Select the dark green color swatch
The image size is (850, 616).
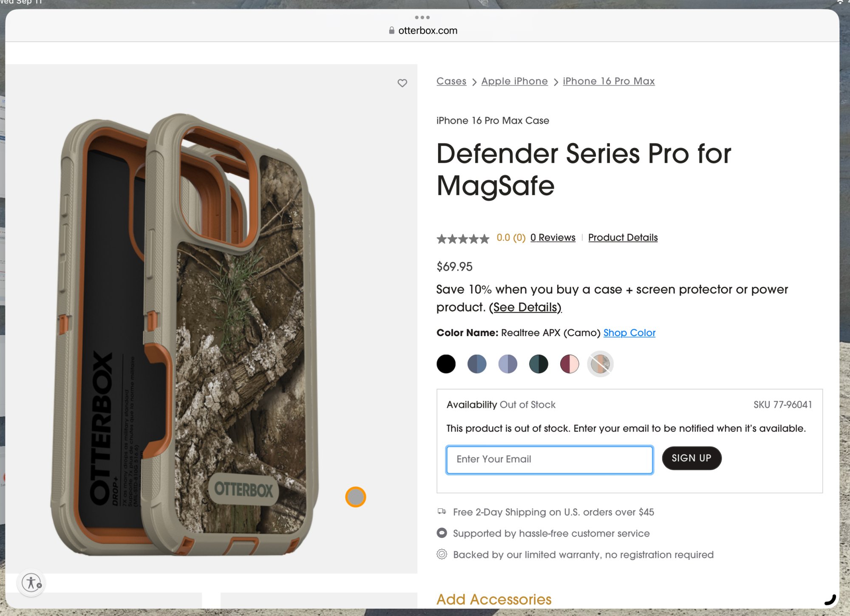point(538,364)
